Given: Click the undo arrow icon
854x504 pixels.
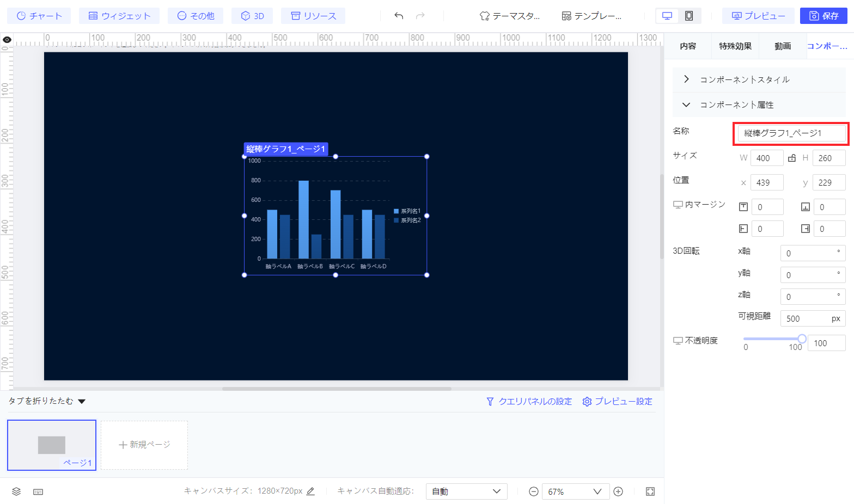Looking at the screenshot, I should (x=399, y=16).
